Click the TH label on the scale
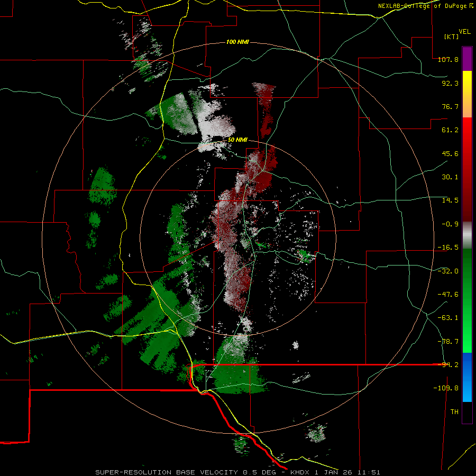This screenshot has height=476, width=476. pos(454,412)
